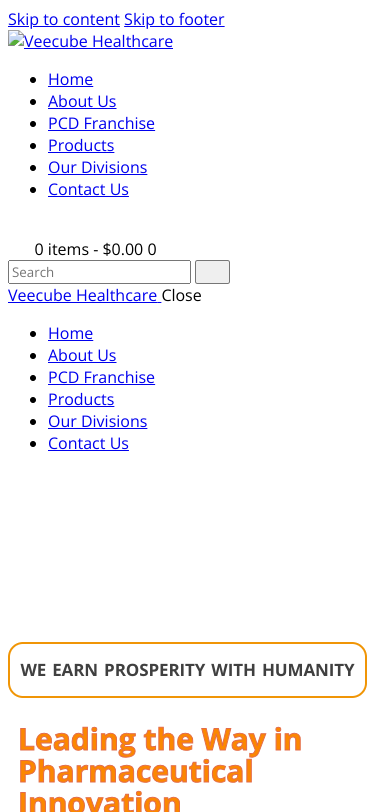
Task: Select About Us in the second navigation list
Action: click(x=82, y=355)
